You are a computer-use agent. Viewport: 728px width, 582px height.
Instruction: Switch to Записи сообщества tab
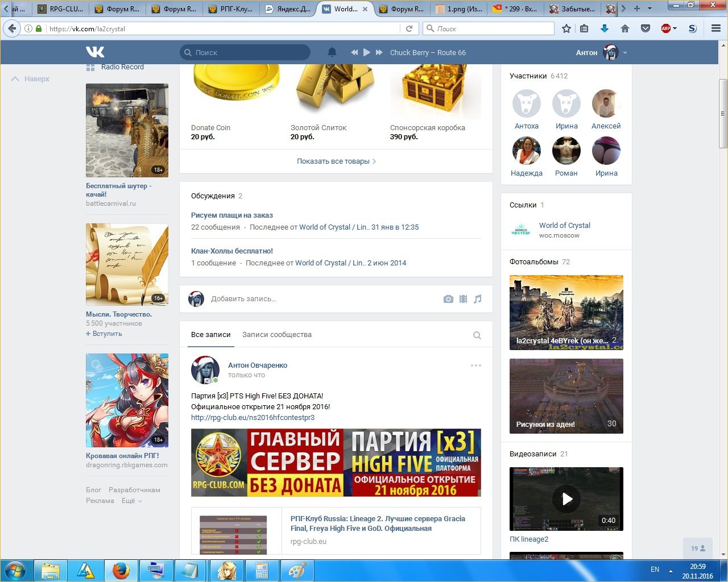tap(277, 335)
